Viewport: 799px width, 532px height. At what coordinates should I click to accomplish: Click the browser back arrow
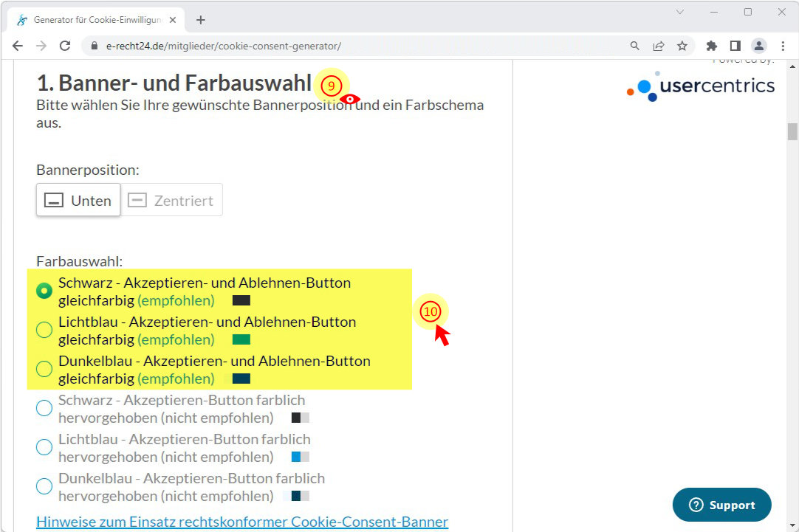tap(18, 46)
